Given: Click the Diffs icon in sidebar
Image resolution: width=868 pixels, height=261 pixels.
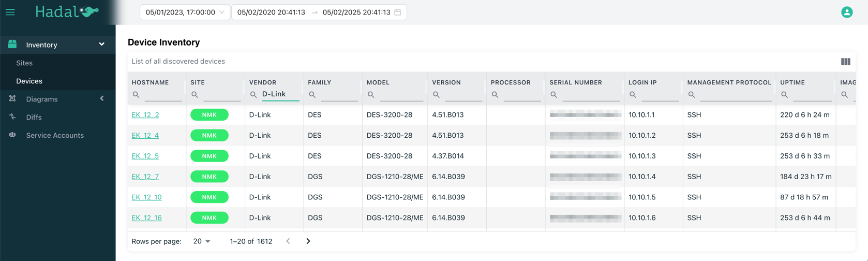Looking at the screenshot, I should (12, 117).
